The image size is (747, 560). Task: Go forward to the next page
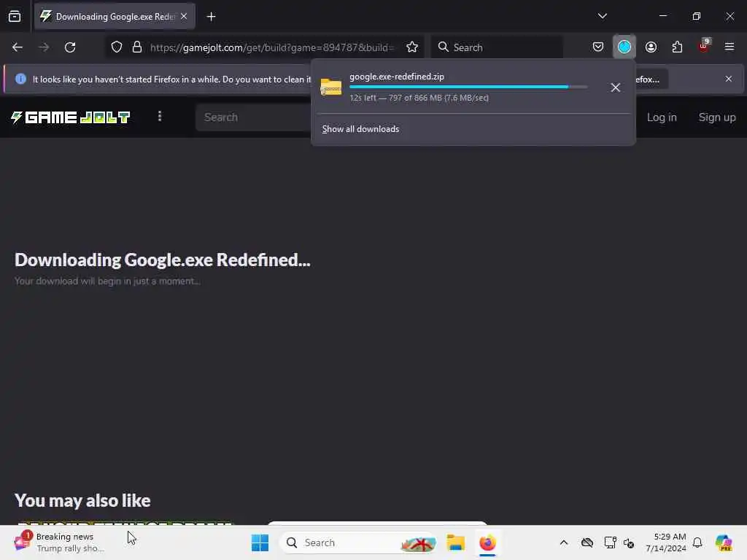coord(44,47)
